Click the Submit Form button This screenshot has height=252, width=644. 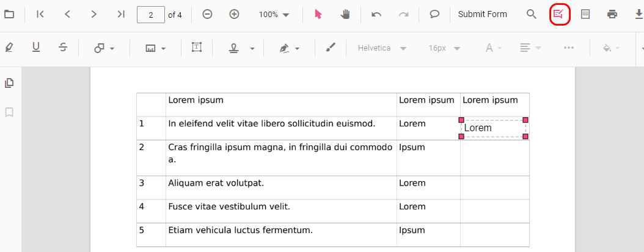[483, 15]
